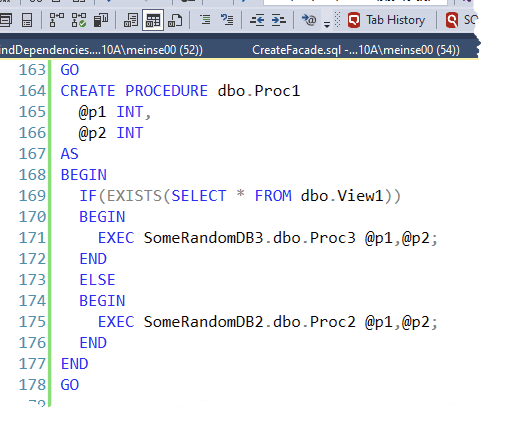Click GO on line 178
The width and height of the screenshot is (505, 432).
[70, 385]
